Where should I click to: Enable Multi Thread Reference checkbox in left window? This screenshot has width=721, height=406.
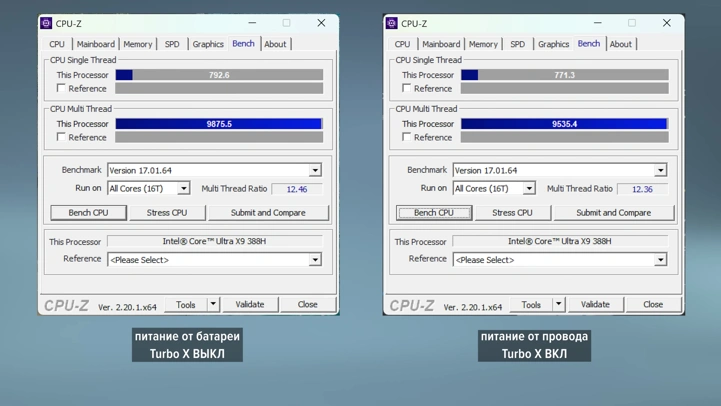(x=61, y=137)
